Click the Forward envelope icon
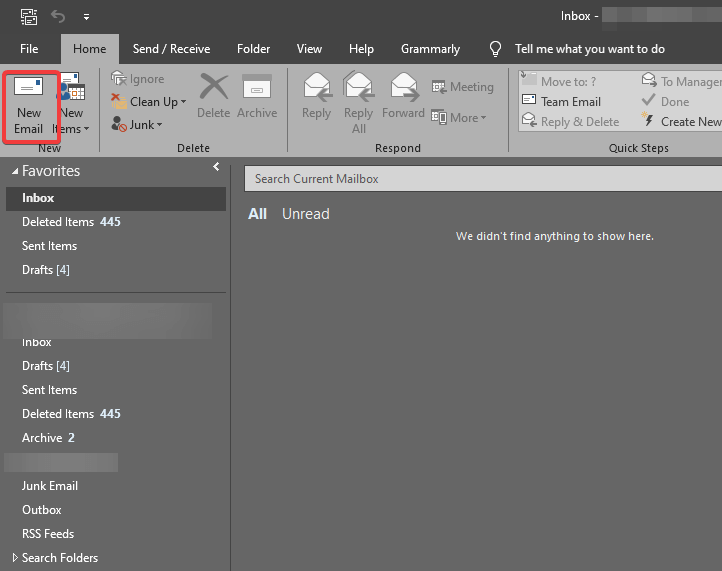This screenshot has width=722, height=571. tap(404, 87)
